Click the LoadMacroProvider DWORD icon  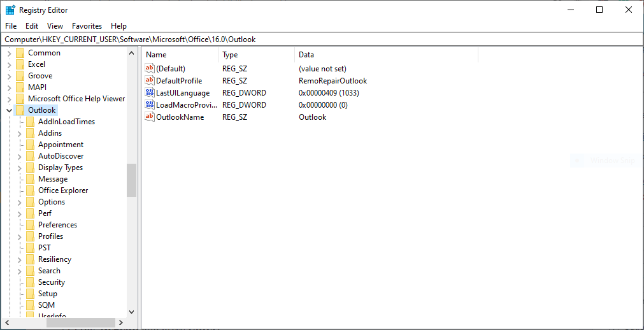(150, 104)
